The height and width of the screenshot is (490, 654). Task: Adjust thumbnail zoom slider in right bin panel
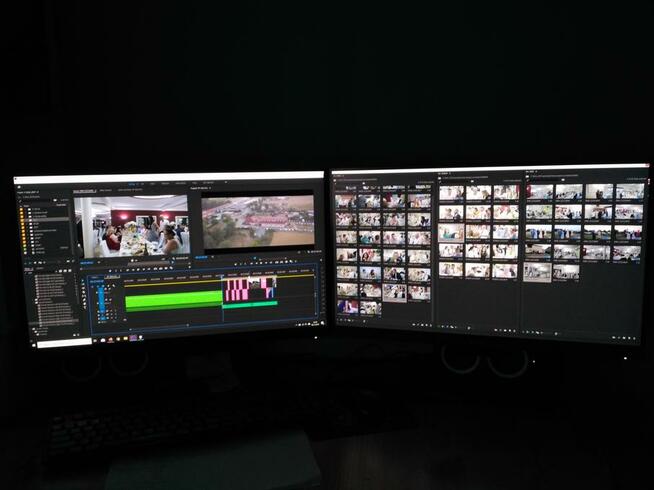click(556, 334)
